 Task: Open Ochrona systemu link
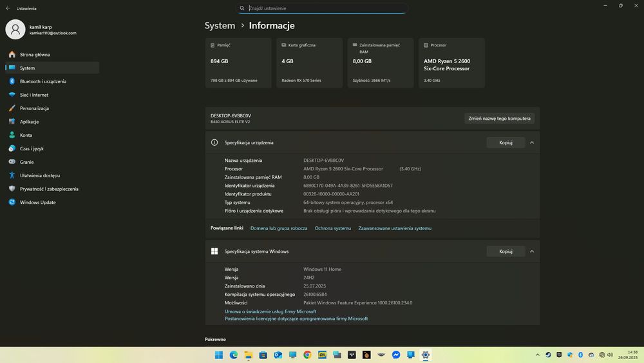coord(333,228)
